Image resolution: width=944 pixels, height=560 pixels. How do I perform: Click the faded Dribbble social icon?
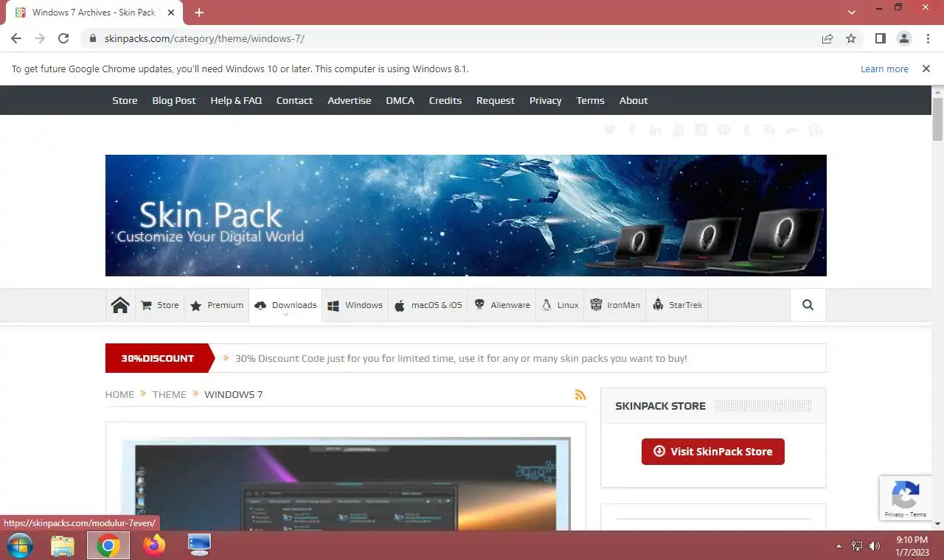pyautogui.click(x=816, y=130)
